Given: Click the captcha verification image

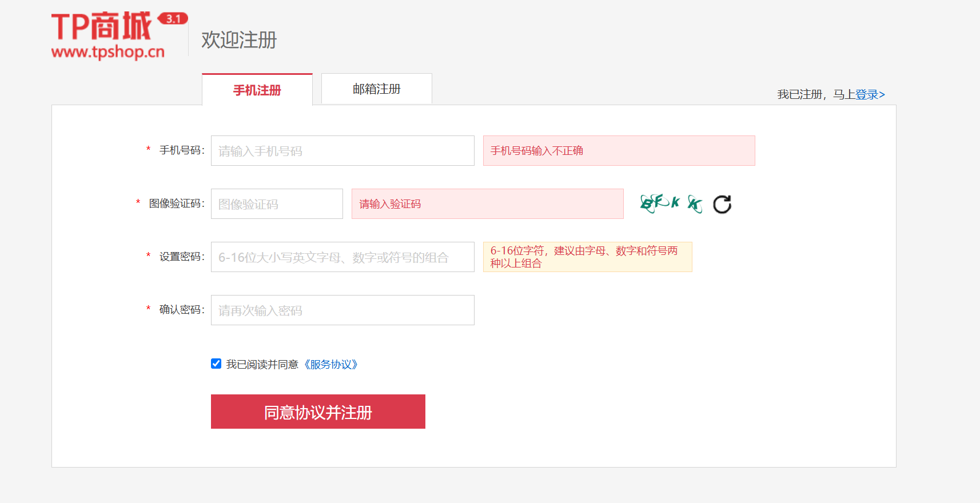Looking at the screenshot, I should click(x=671, y=203).
